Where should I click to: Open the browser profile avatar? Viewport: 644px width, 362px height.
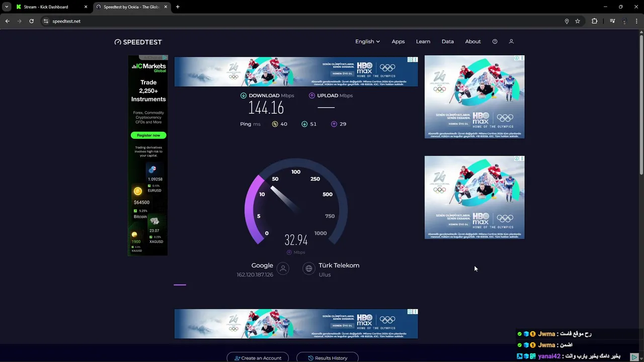coord(624,21)
